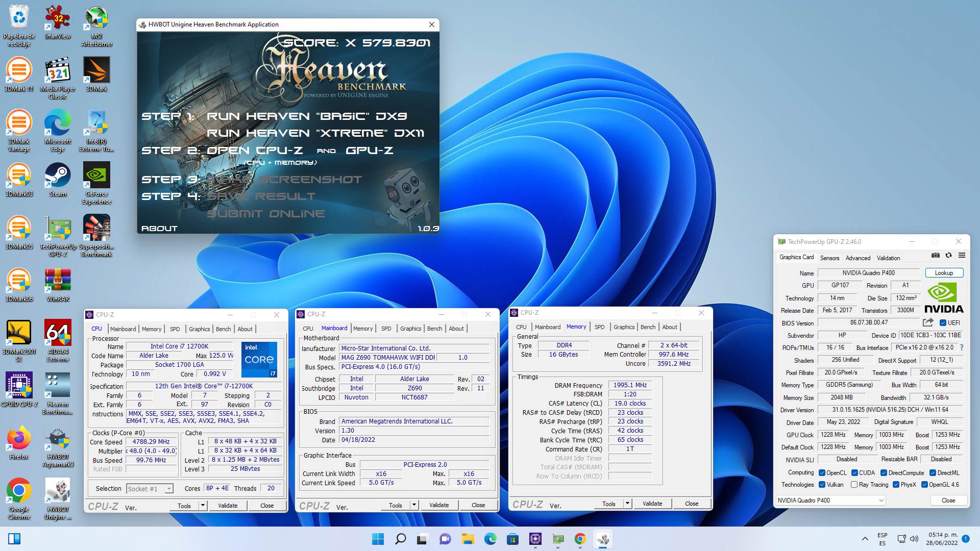This screenshot has width=980, height=551.
Task: Launch AIDA64 Extreme from desktop
Action: [58, 341]
